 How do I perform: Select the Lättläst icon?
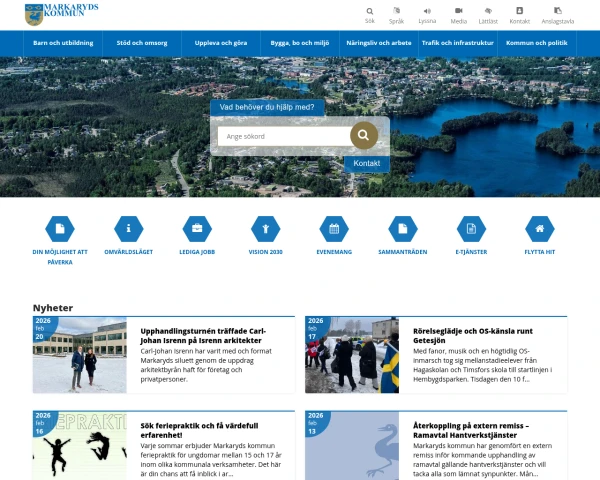(488, 11)
